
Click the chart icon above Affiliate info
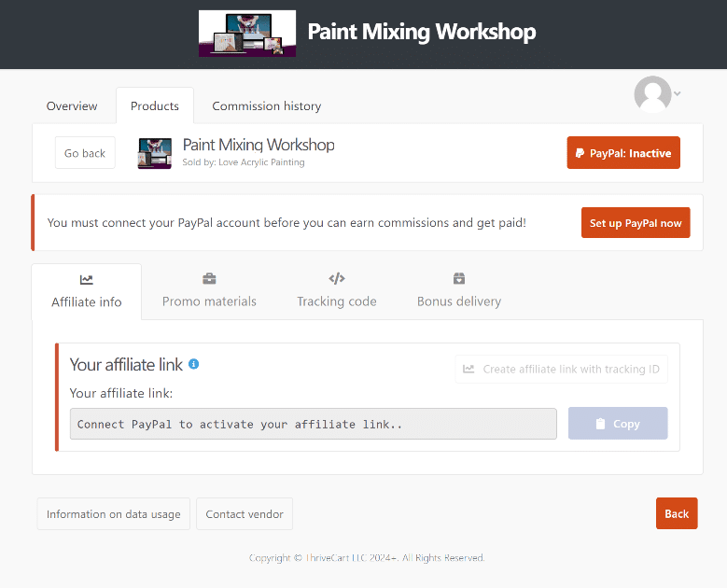[x=87, y=279]
